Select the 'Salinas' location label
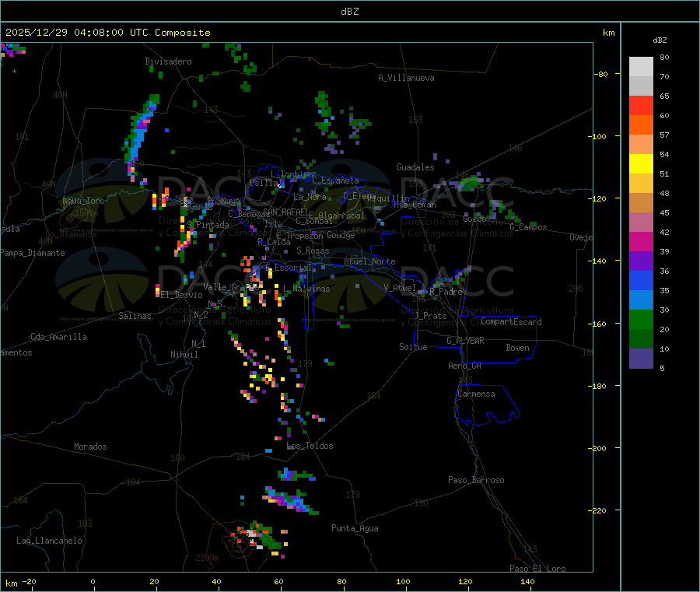Viewport: 700px width, 592px height. pyautogui.click(x=135, y=316)
